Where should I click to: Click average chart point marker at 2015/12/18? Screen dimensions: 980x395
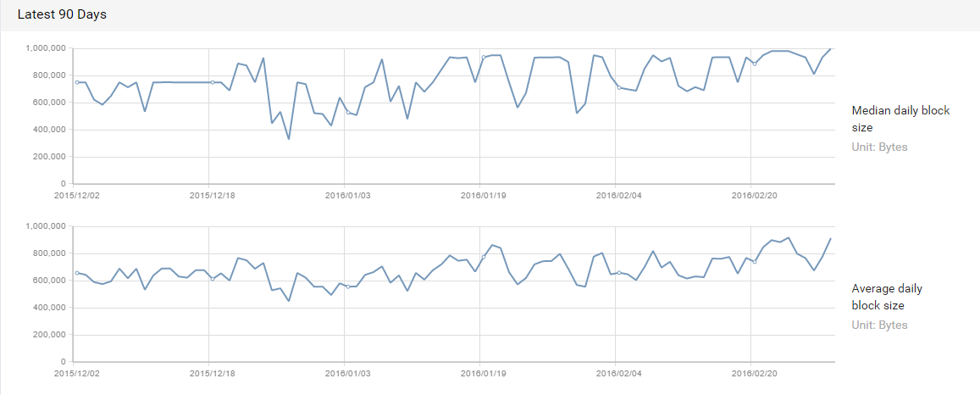[213, 279]
